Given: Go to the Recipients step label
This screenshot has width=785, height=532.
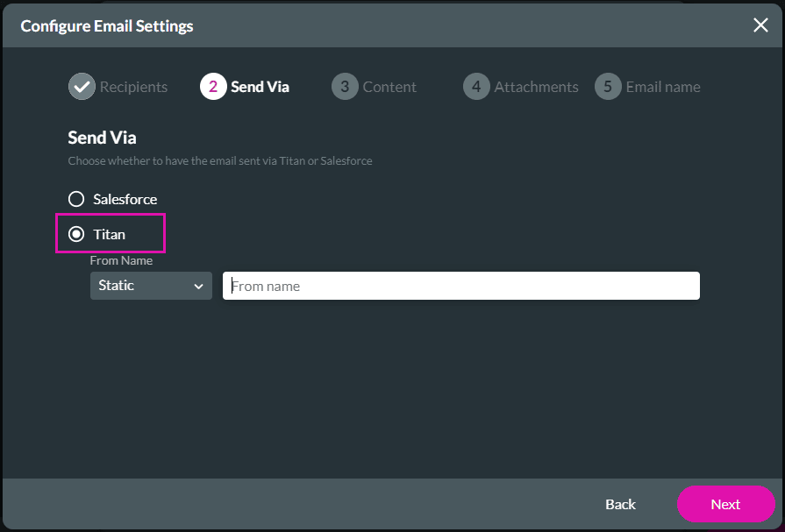Looking at the screenshot, I should pyautogui.click(x=133, y=87).
